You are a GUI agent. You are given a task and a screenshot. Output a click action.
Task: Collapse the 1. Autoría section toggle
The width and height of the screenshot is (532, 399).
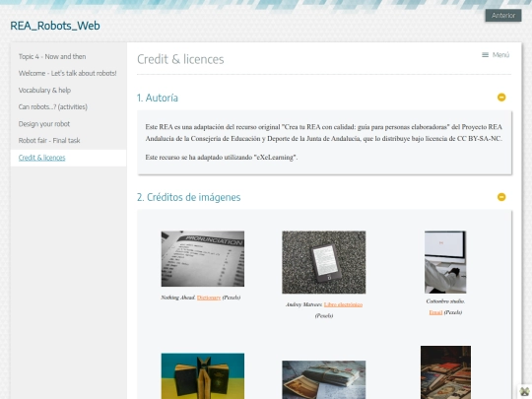[501, 98]
